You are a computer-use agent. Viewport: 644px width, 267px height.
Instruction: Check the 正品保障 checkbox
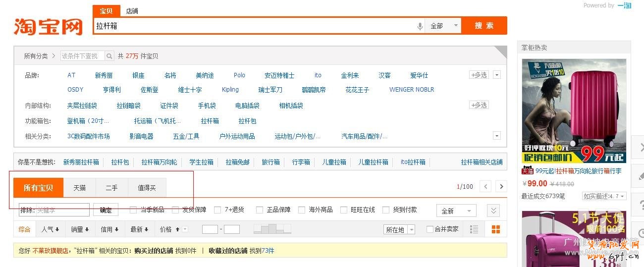[259, 210]
